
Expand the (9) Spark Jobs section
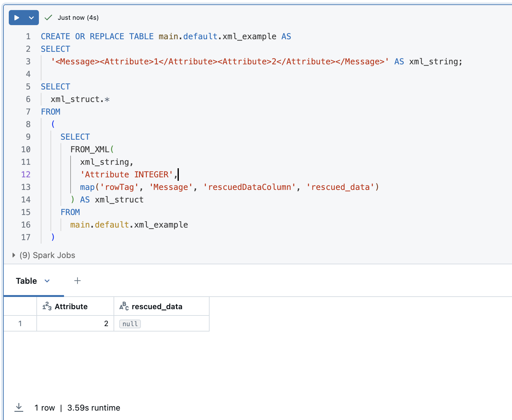tap(14, 255)
